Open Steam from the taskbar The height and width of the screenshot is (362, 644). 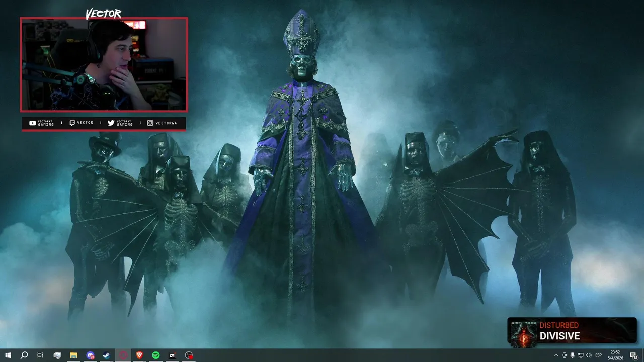[x=107, y=355]
